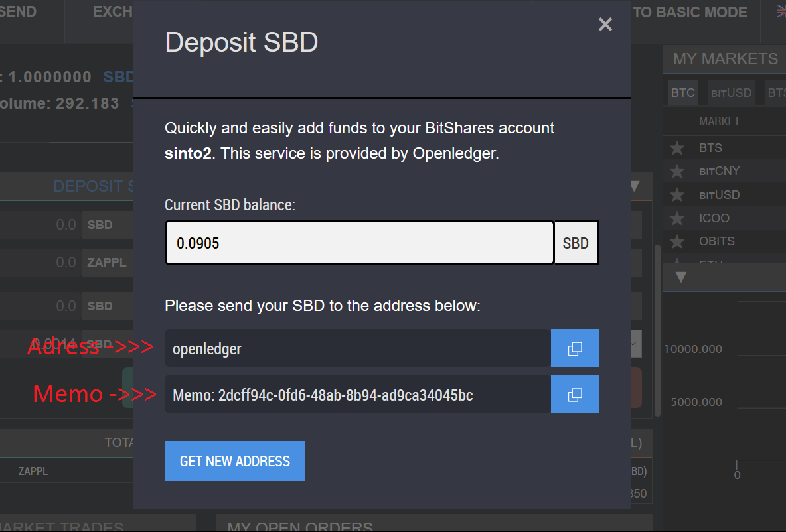Click the current SBD balance field
The width and height of the screenshot is (786, 532).
(359, 243)
